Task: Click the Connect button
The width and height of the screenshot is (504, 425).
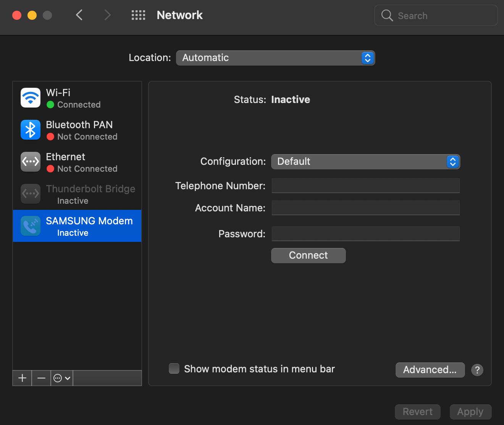Action: point(308,256)
